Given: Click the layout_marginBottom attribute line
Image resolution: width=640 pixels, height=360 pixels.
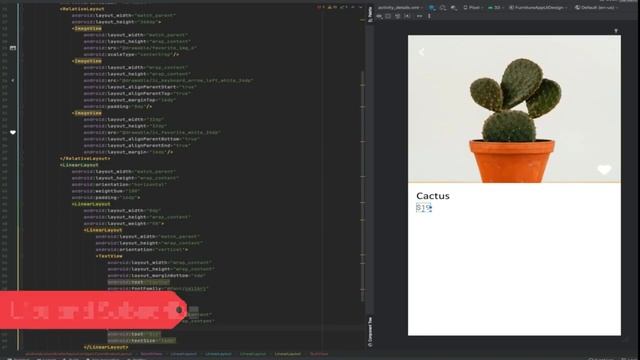Looking at the screenshot, I should point(157,276).
